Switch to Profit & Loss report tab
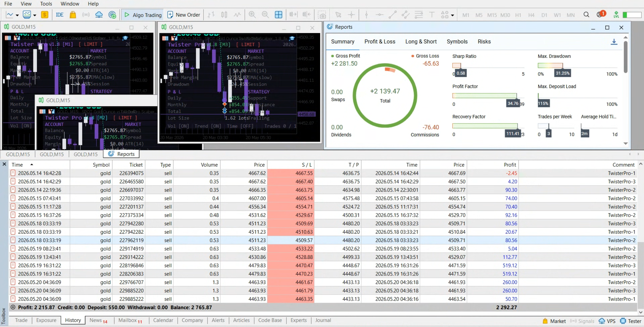The image size is (644, 327). coord(380,42)
